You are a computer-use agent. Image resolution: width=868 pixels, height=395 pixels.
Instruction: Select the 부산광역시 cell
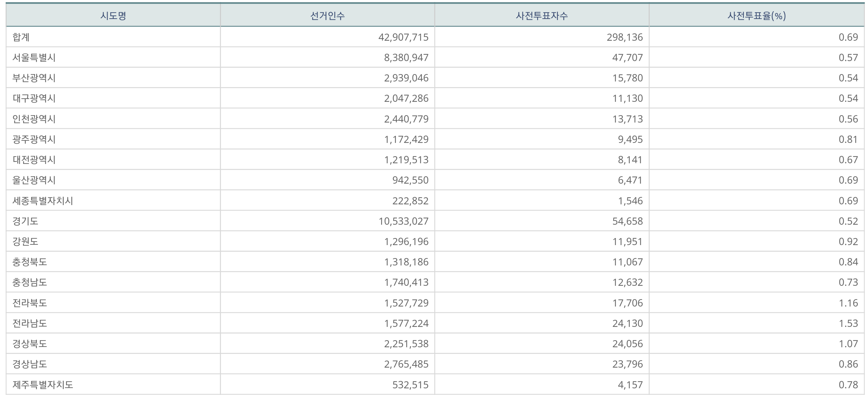[34, 78]
